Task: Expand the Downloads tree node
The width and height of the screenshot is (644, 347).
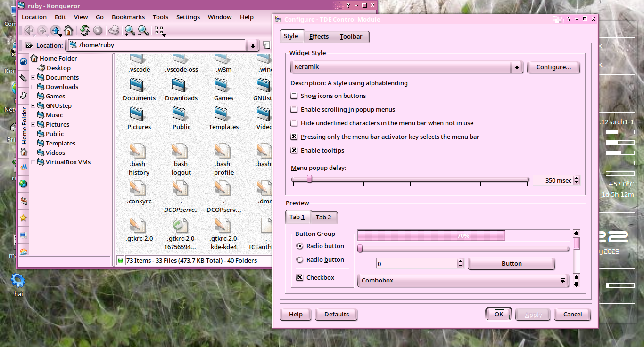Action: coord(33,87)
